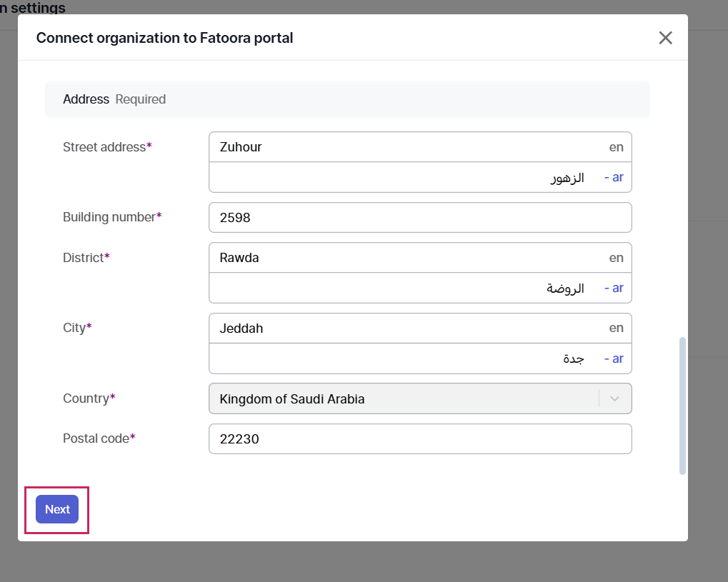Focus the English Street address field
This screenshot has height=582, width=728.
click(x=407, y=147)
